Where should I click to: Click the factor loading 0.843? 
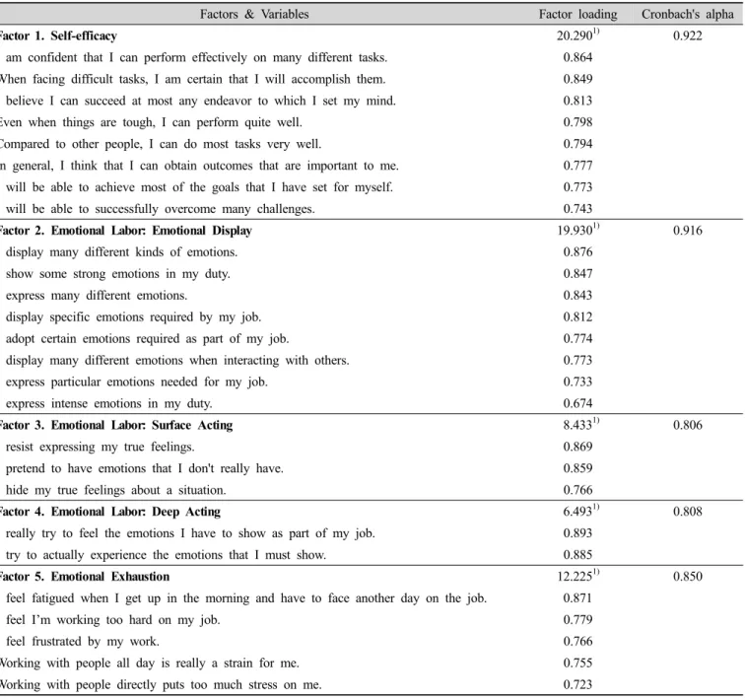[x=577, y=296]
